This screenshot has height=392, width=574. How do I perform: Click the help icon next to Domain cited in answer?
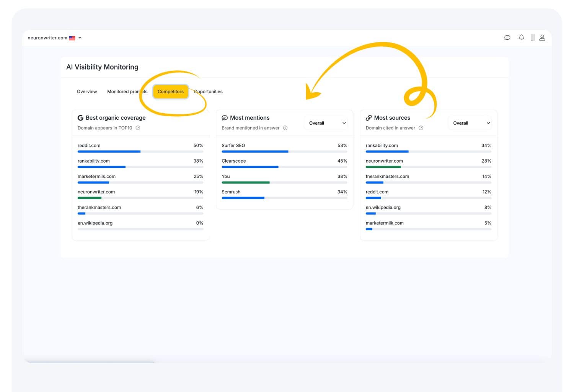(x=421, y=128)
